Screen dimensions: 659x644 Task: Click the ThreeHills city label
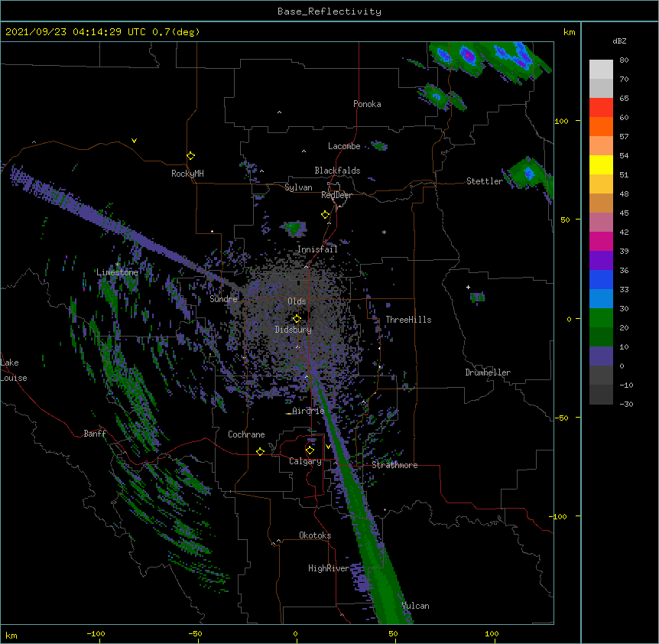click(408, 320)
